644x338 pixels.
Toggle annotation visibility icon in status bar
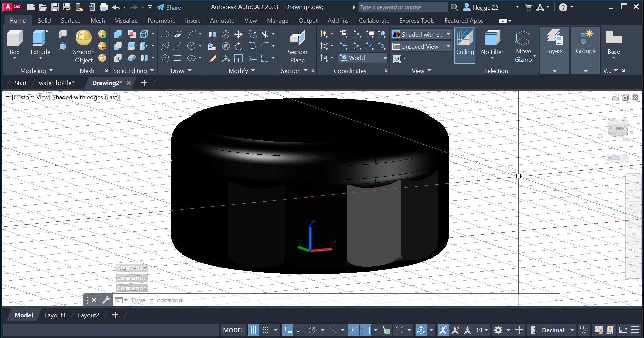(443, 330)
